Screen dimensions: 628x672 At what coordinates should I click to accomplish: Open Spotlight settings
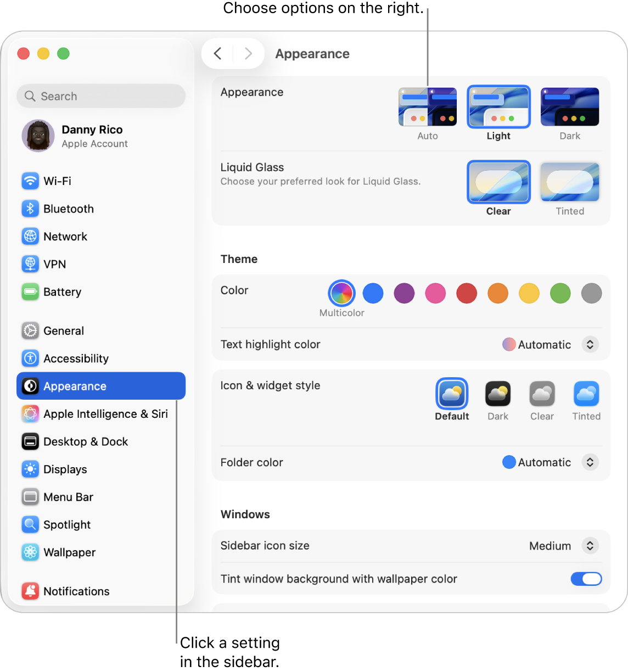point(67,524)
